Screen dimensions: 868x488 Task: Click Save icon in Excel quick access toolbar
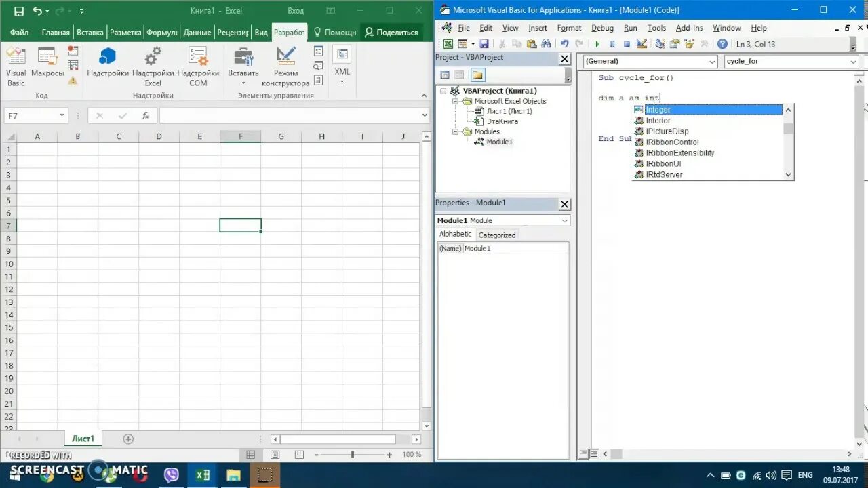[18, 11]
